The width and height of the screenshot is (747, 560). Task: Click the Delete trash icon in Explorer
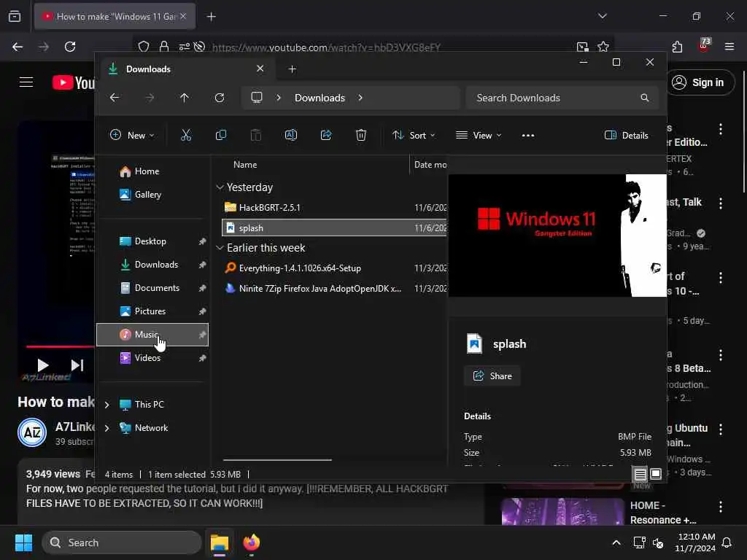[x=361, y=135]
